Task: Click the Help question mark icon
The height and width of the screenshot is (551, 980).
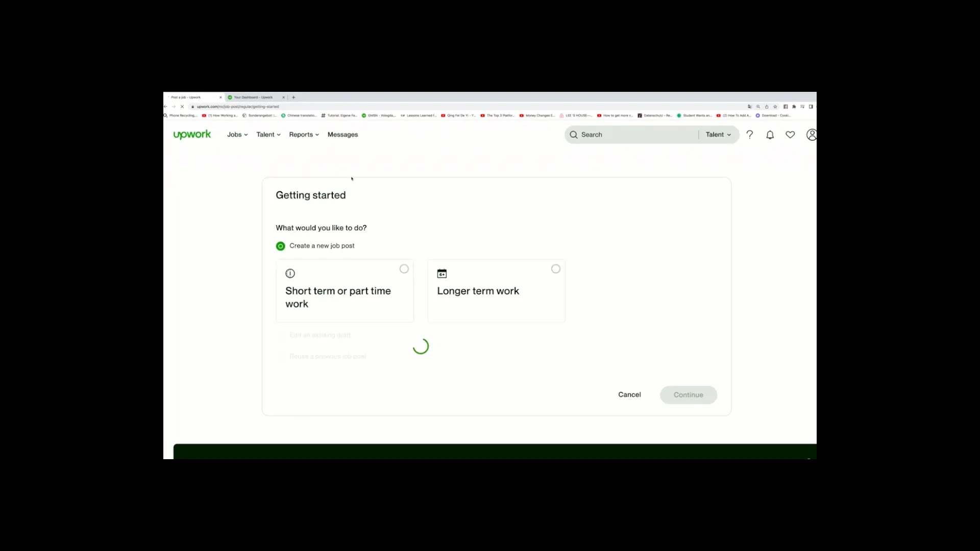Action: pyautogui.click(x=749, y=135)
